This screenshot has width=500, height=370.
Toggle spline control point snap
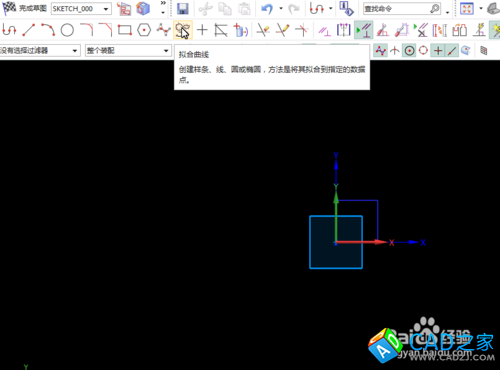click(x=380, y=51)
